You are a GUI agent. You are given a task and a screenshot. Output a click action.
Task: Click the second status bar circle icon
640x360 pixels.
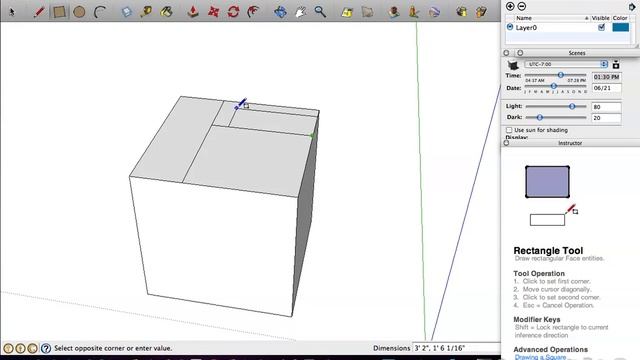20,348
